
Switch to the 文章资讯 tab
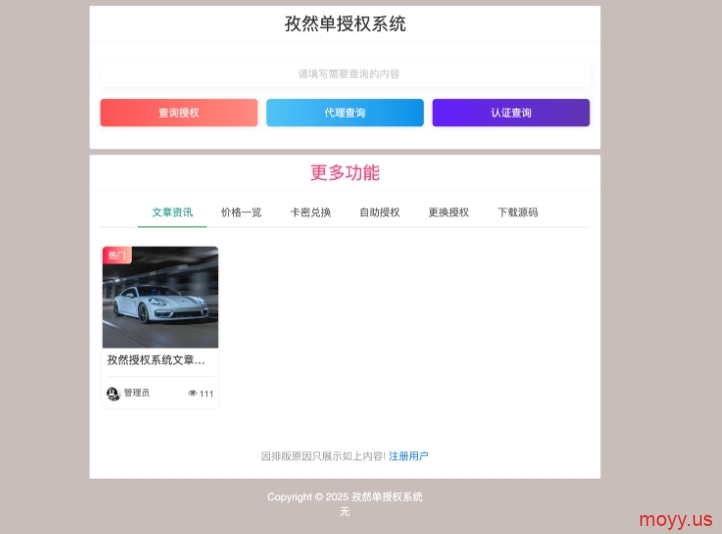(x=172, y=212)
